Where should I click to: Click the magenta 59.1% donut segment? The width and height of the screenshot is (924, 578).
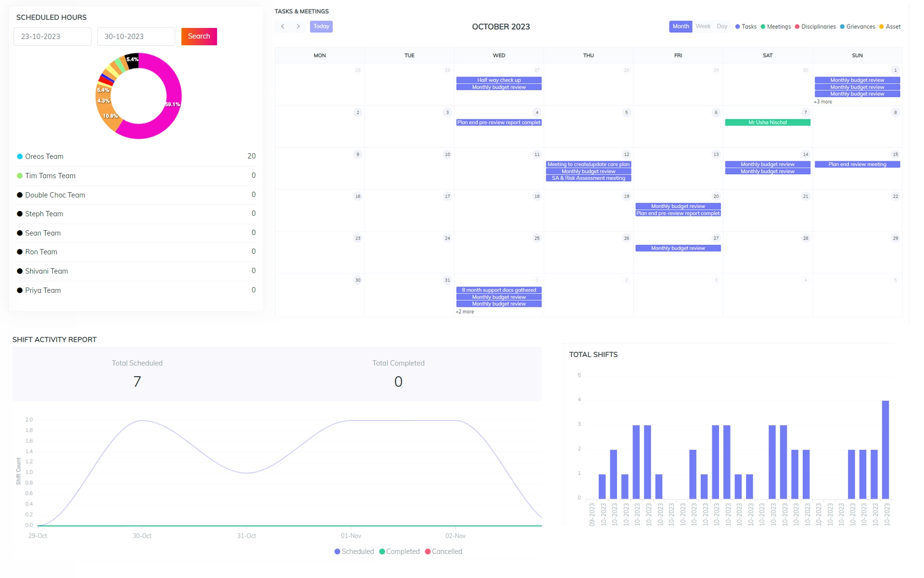[172, 104]
